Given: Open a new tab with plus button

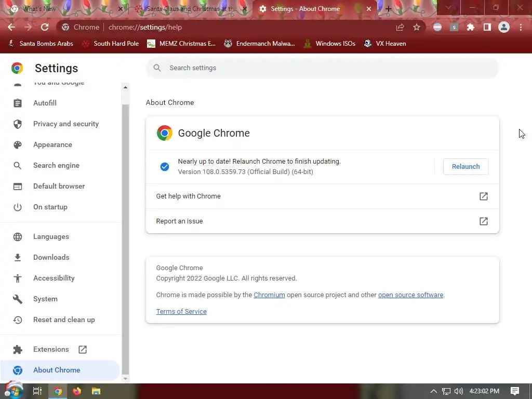Looking at the screenshot, I should [388, 9].
